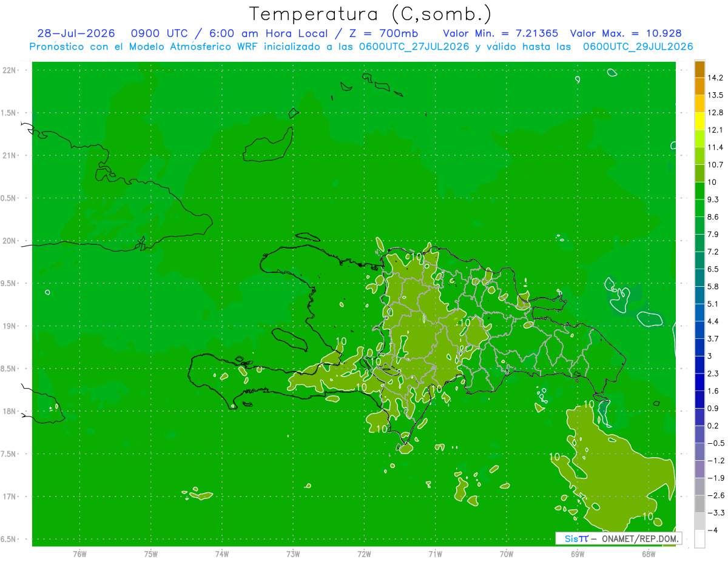The width and height of the screenshot is (728, 562).
Task: Click the "0600UTC_29JUL2026" validity timestamp
Action: [638, 47]
